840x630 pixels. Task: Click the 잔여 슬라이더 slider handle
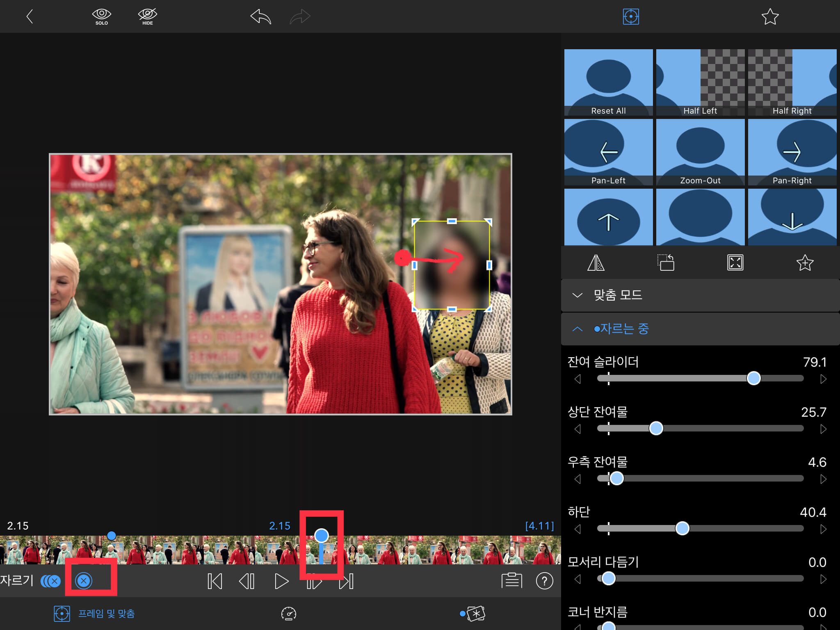point(753,378)
